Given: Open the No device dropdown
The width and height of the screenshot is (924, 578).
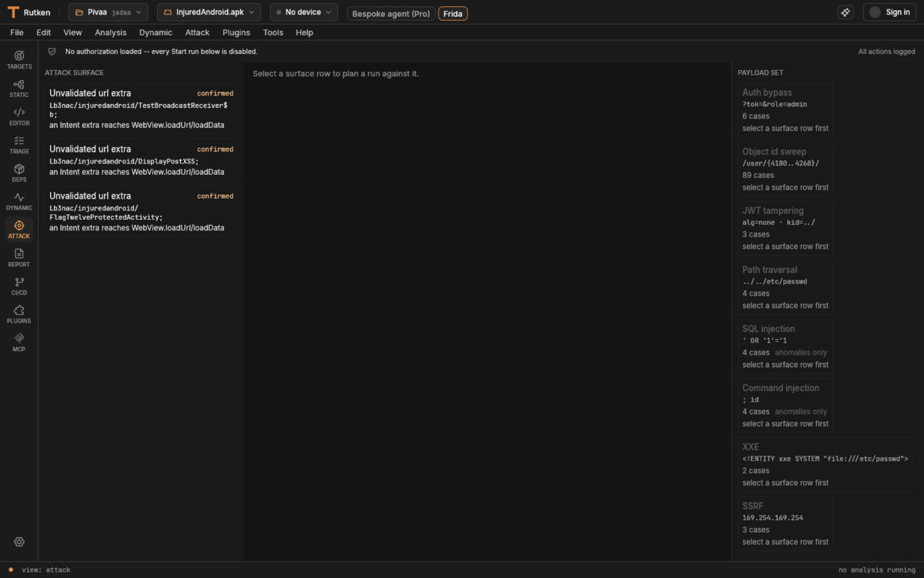Looking at the screenshot, I should coord(303,12).
